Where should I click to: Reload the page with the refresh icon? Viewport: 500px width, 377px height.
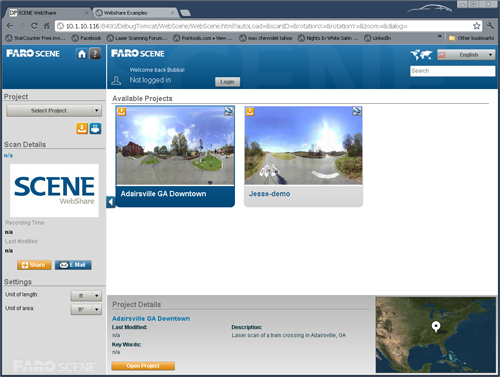pyautogui.click(x=34, y=26)
